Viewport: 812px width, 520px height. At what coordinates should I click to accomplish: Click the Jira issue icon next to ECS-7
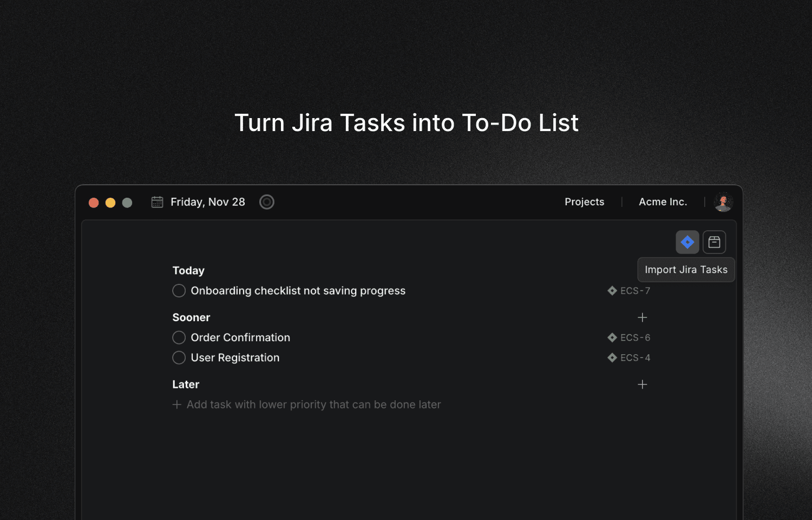[x=612, y=290]
